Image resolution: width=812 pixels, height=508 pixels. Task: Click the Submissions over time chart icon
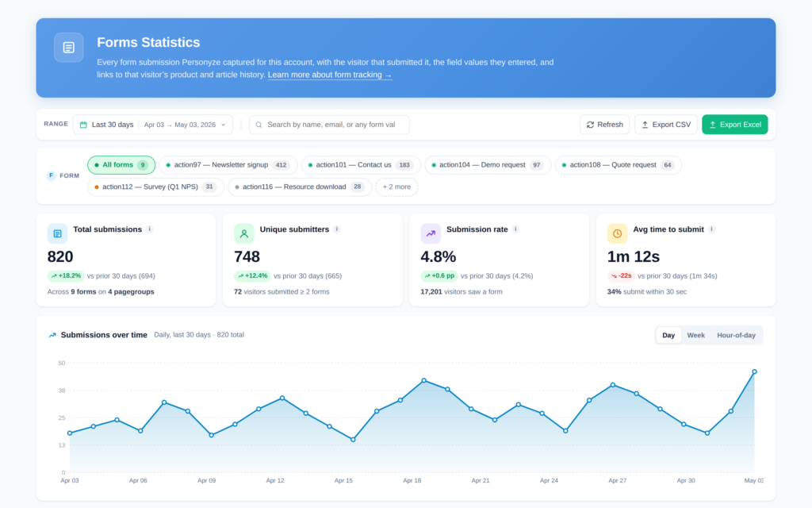[52, 336]
